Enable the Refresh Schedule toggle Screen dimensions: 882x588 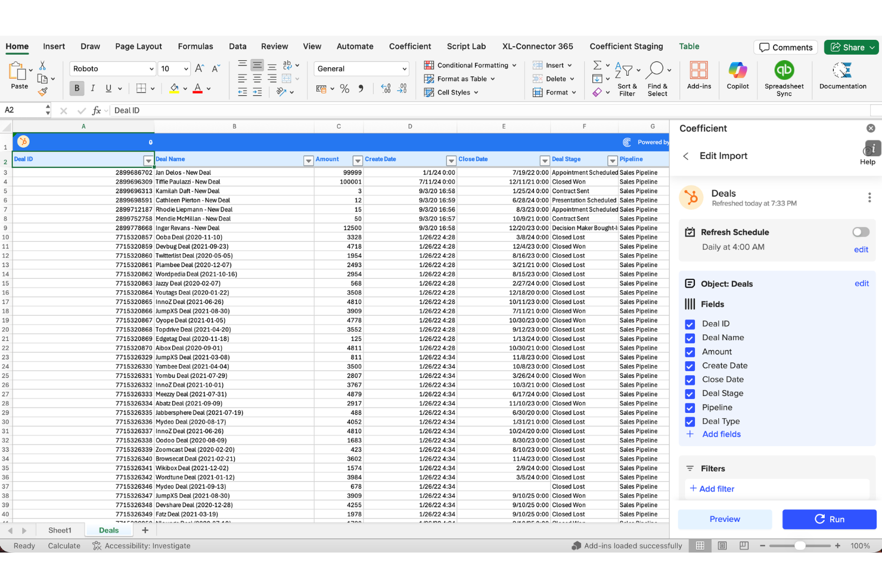(860, 232)
